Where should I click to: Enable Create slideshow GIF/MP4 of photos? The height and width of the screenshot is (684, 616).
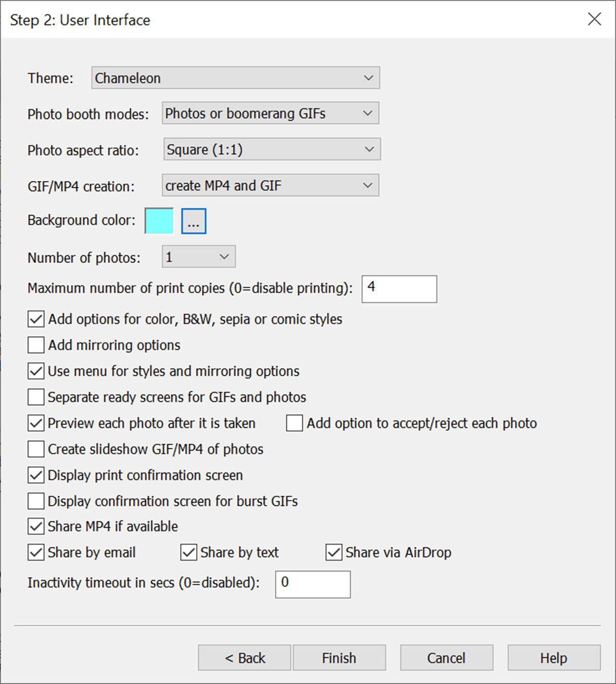pos(36,449)
